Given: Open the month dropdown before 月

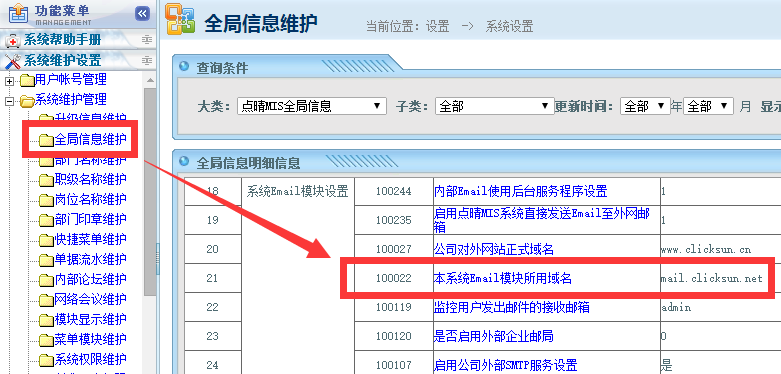Looking at the screenshot, I should pos(708,106).
